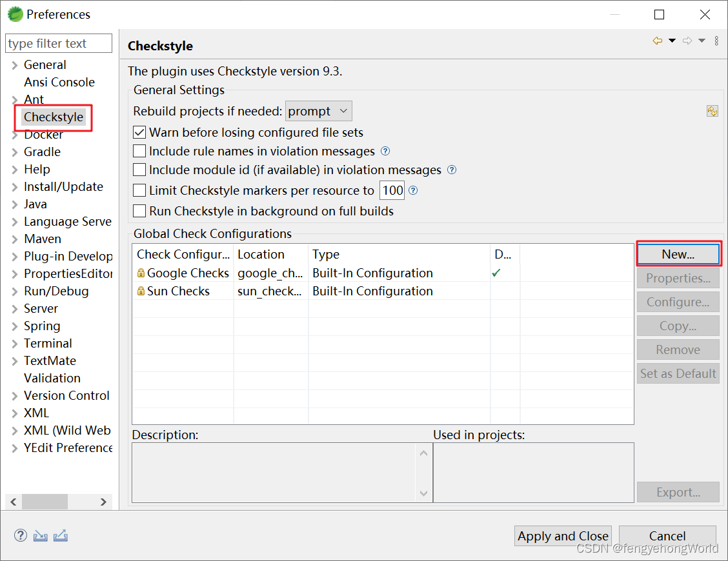The height and width of the screenshot is (561, 728).
Task: Open the back history dropdown arrow
Action: (672, 41)
